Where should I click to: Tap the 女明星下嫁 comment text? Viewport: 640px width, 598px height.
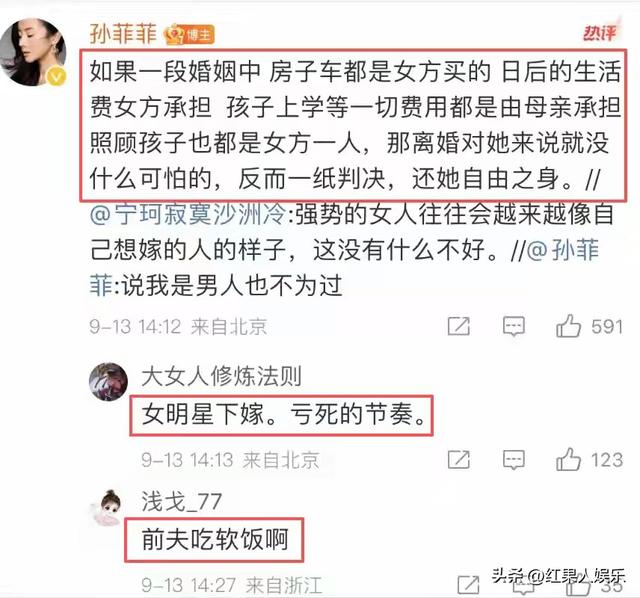coord(284,414)
